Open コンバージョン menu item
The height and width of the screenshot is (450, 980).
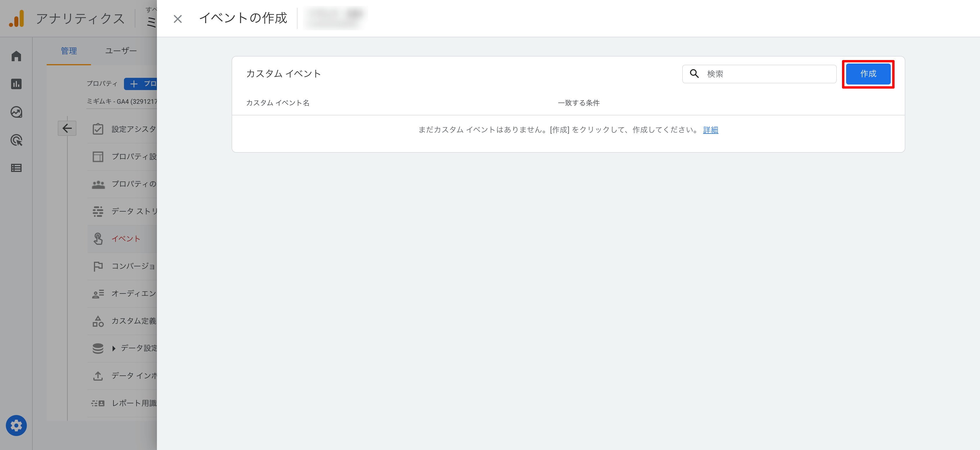click(122, 266)
